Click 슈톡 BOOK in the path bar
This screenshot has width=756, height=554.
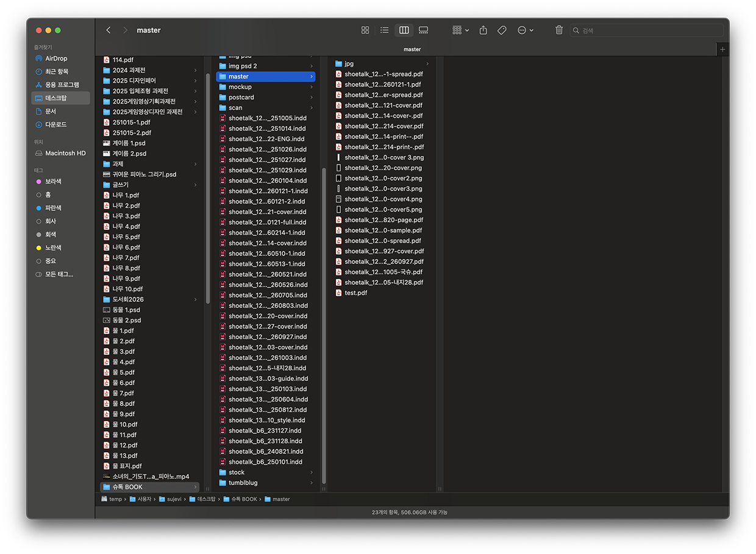coord(240,499)
